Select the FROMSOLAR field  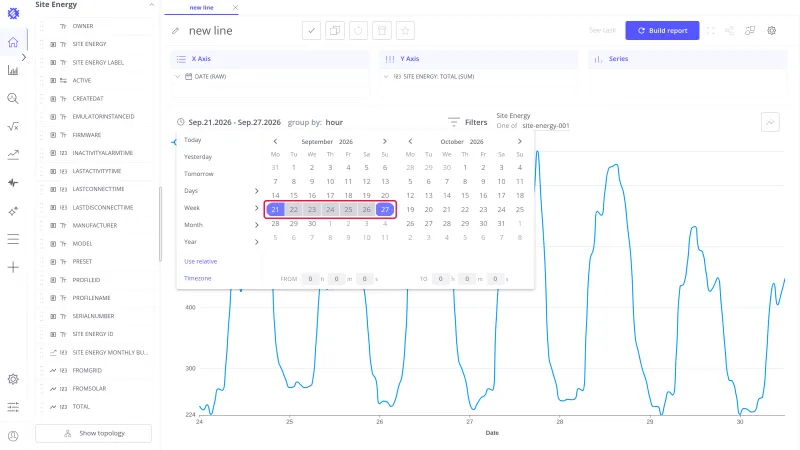click(x=89, y=389)
